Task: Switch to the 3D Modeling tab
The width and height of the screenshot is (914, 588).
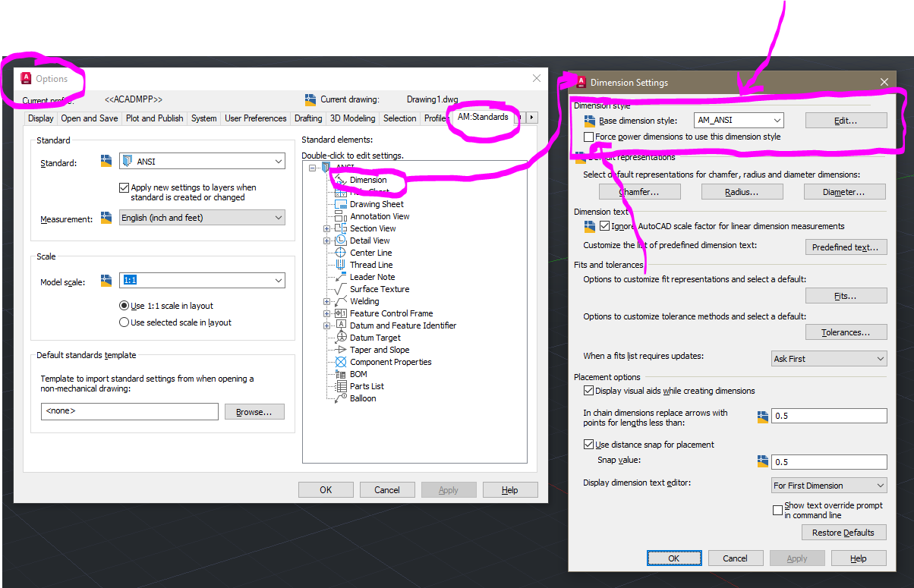Action: pyautogui.click(x=352, y=118)
